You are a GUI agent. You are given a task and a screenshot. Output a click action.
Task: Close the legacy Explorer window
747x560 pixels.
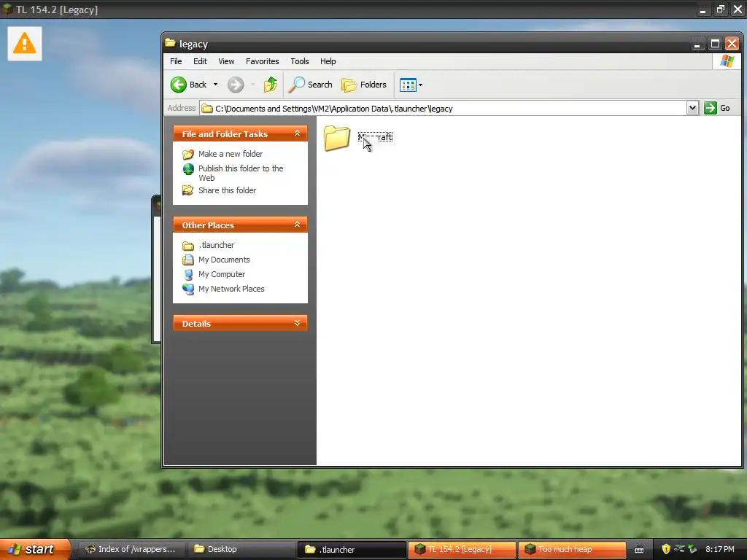(x=732, y=44)
